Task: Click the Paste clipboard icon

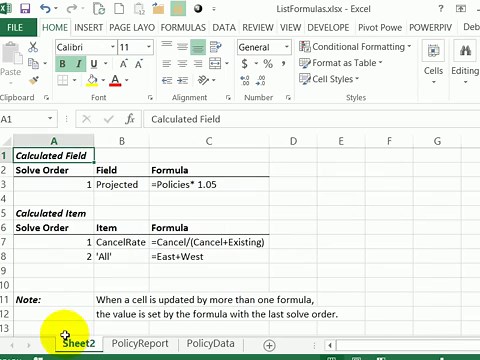Action: pos(12,53)
